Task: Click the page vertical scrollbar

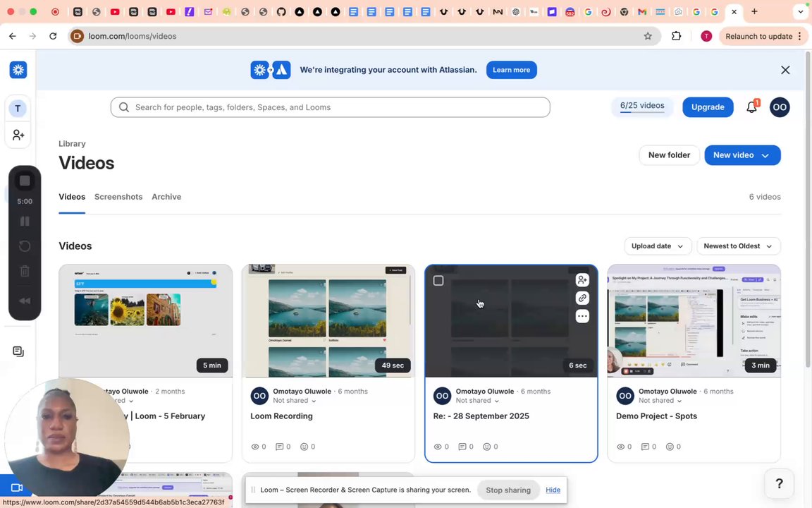Action: (808, 210)
